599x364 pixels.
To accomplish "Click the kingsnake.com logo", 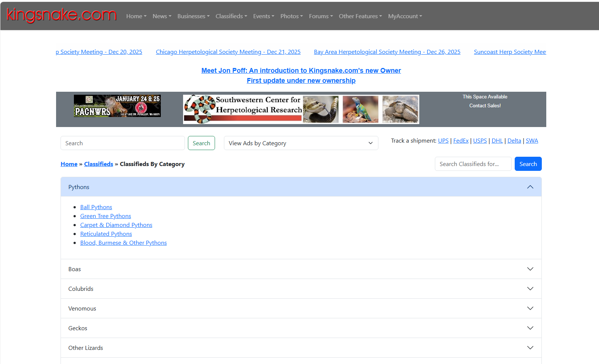I will pos(62,15).
